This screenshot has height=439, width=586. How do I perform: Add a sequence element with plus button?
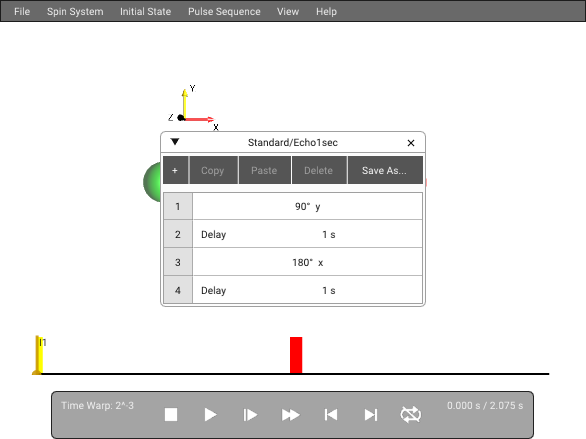tap(175, 170)
